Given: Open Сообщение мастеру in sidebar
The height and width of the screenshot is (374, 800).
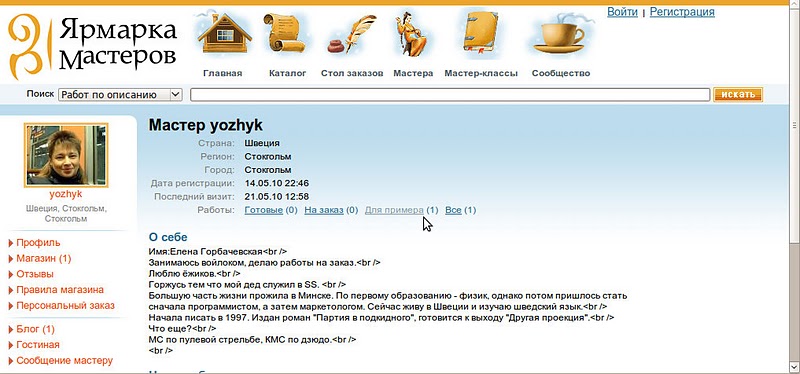Looking at the screenshot, I should [64, 361].
